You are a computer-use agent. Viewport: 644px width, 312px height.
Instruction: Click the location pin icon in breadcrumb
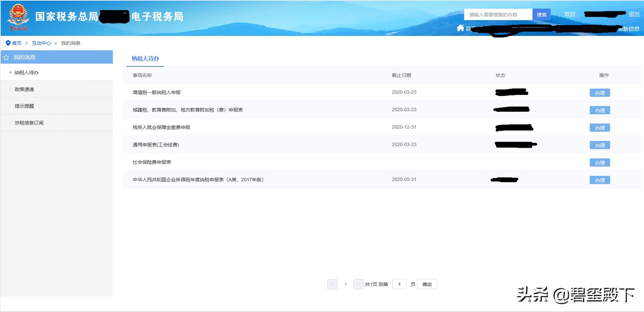click(x=8, y=43)
